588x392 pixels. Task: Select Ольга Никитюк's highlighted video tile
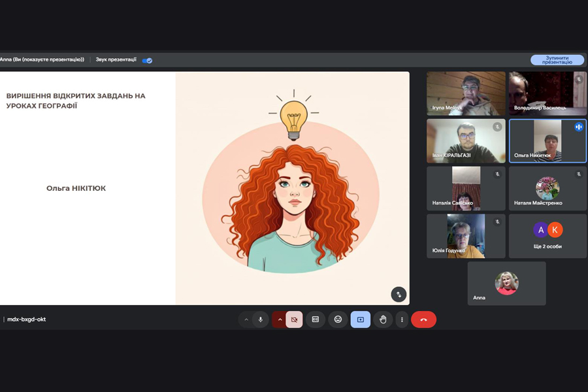pyautogui.click(x=547, y=140)
